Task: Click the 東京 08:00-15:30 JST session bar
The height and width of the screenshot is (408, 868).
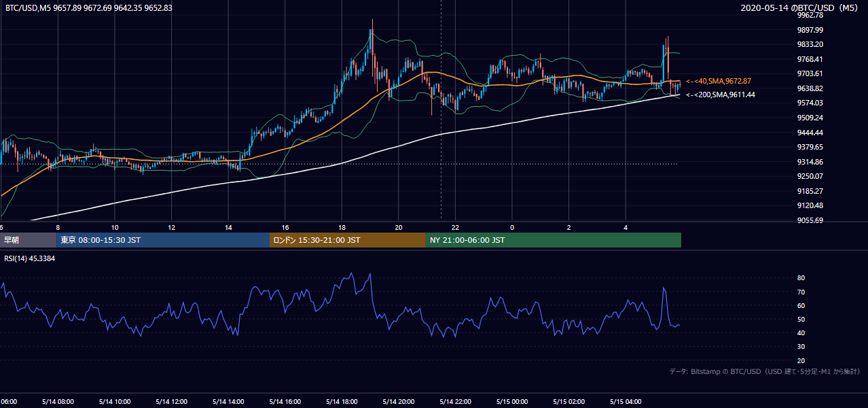Action: click(163, 240)
